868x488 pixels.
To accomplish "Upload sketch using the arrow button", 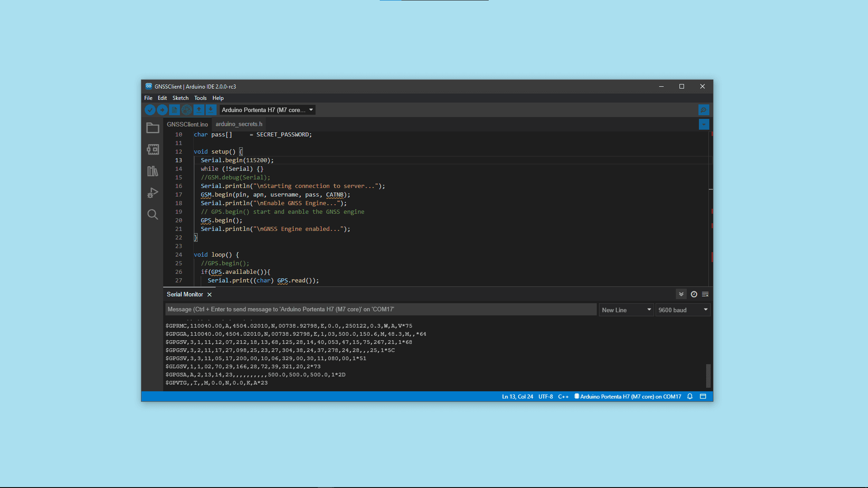I will pos(162,110).
